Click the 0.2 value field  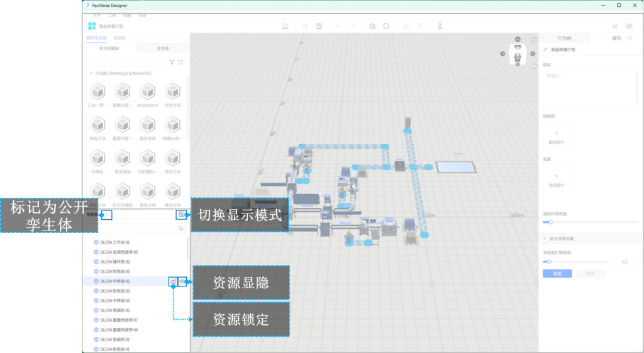point(625,261)
